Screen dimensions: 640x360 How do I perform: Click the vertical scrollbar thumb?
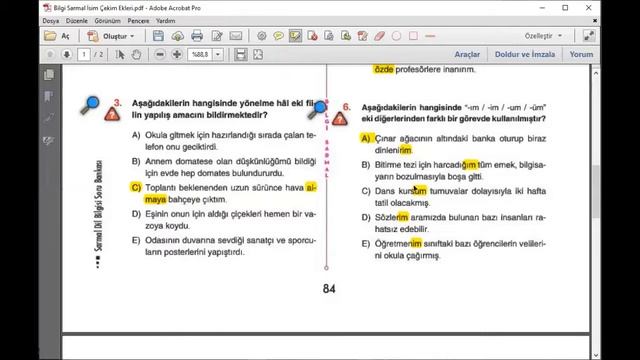click(596, 192)
